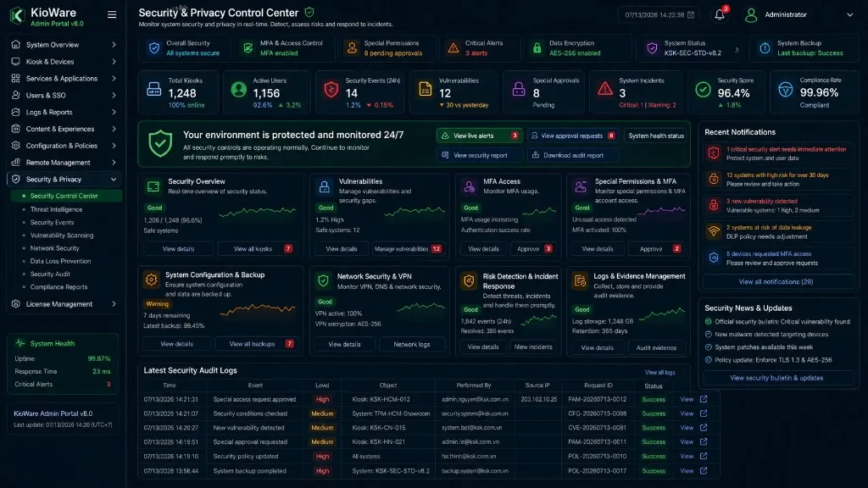Expand Users & SSO chevron
This screenshot has width=868, height=488.
tap(114, 95)
